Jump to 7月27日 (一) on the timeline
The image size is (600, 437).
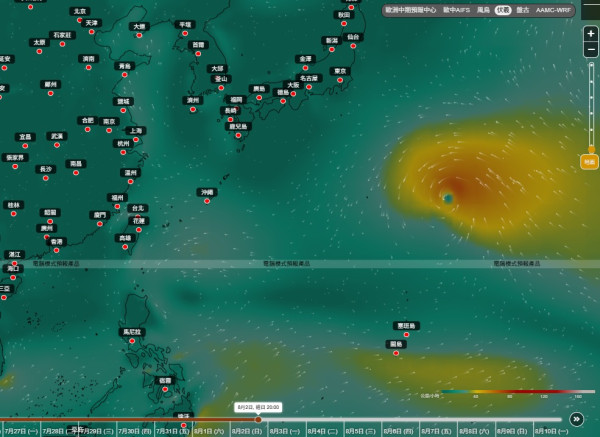coord(21,431)
